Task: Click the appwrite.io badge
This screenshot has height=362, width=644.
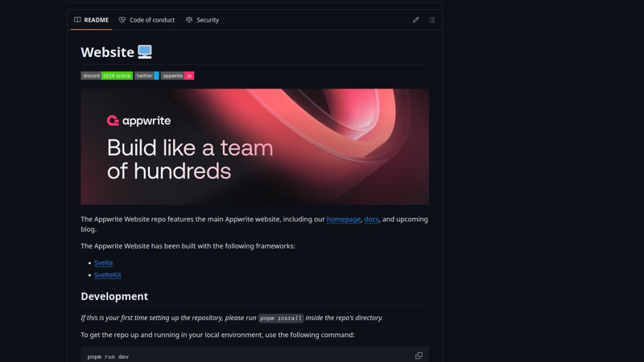Action: coord(177,76)
